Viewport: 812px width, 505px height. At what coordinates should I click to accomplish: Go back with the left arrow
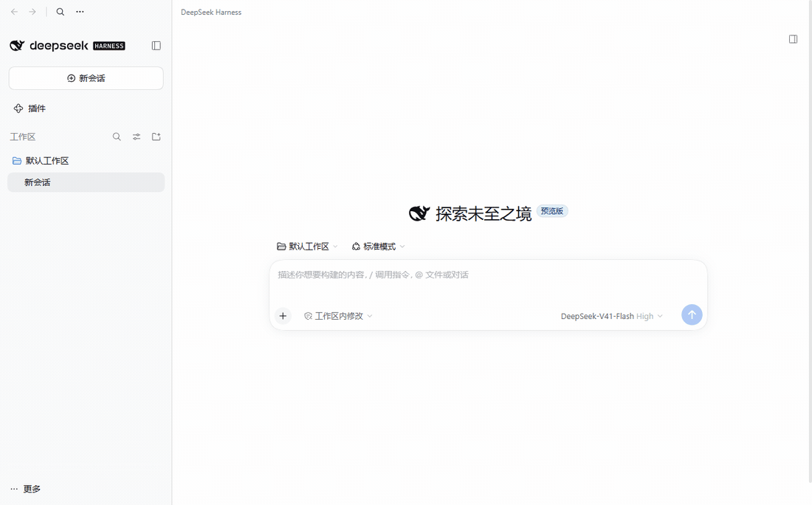(x=15, y=12)
